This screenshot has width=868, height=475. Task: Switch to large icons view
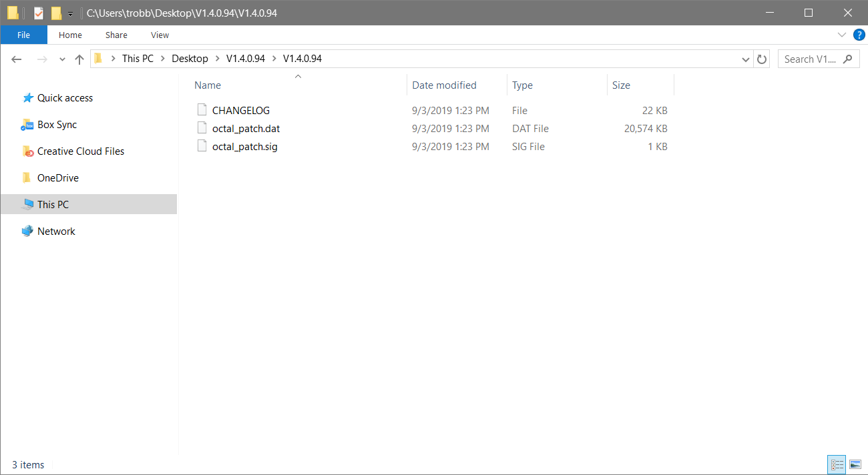855,464
